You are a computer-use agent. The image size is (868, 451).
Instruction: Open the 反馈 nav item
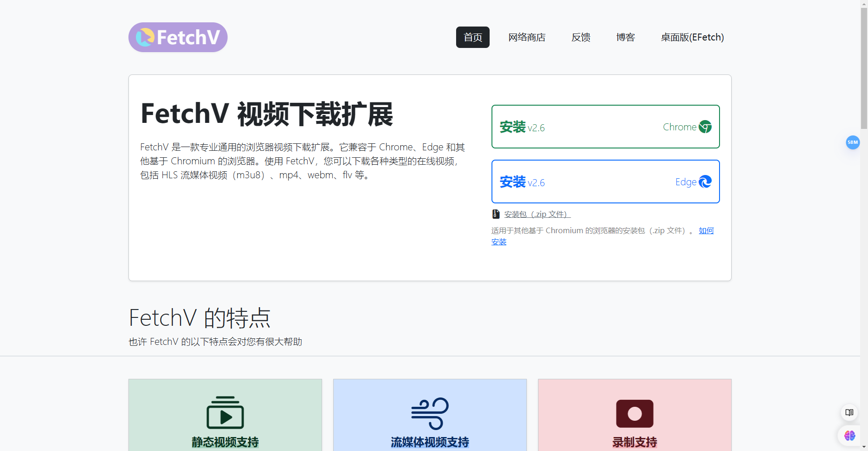click(x=581, y=37)
